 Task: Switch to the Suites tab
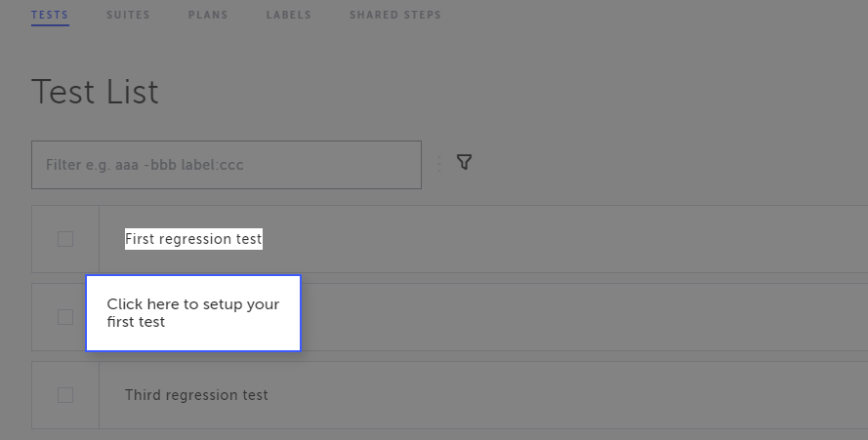tap(128, 15)
